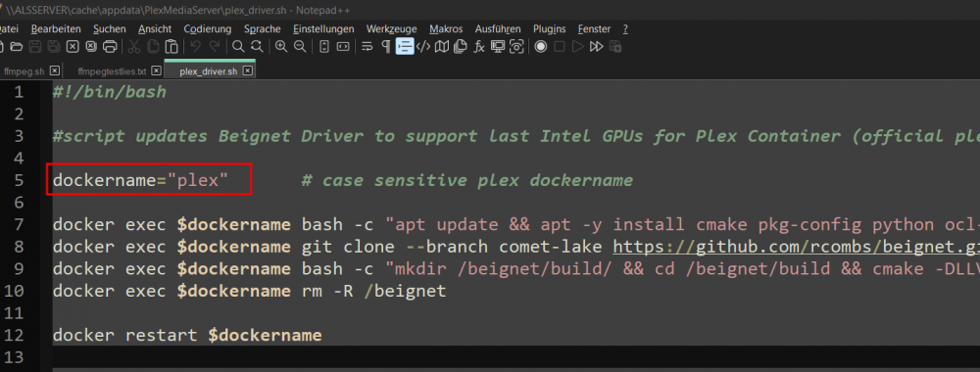980x372 pixels.
Task: Toggle the highlighted indent guide button
Action: (x=405, y=46)
